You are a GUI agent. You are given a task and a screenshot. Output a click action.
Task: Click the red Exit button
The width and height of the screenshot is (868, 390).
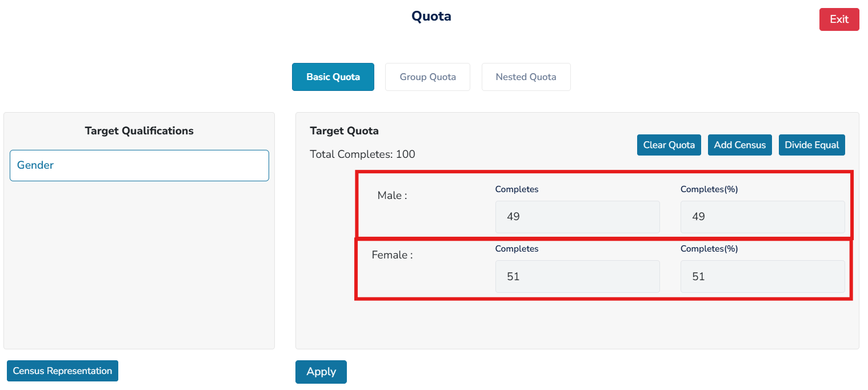839,19
